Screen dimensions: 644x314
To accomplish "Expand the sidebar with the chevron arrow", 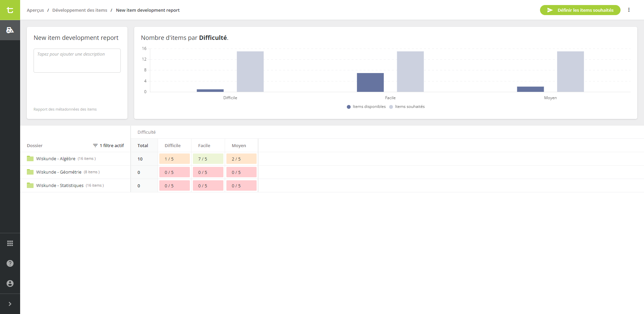I will click(x=10, y=304).
